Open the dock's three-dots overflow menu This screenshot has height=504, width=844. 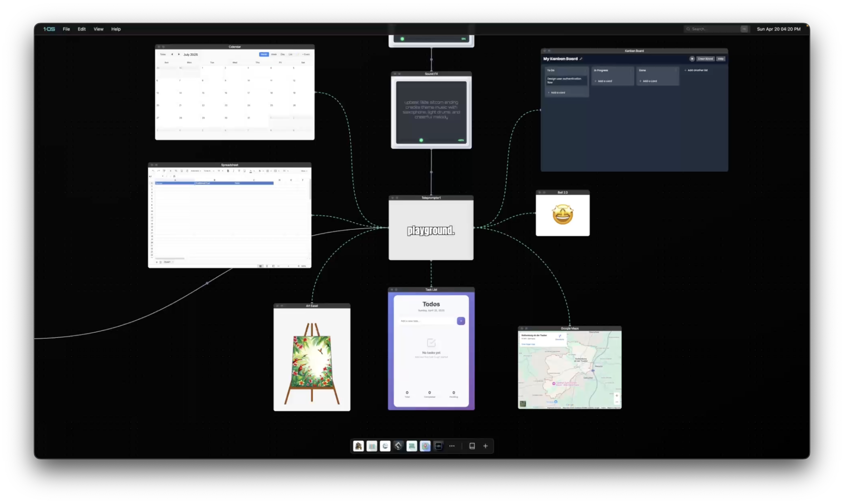tap(452, 446)
